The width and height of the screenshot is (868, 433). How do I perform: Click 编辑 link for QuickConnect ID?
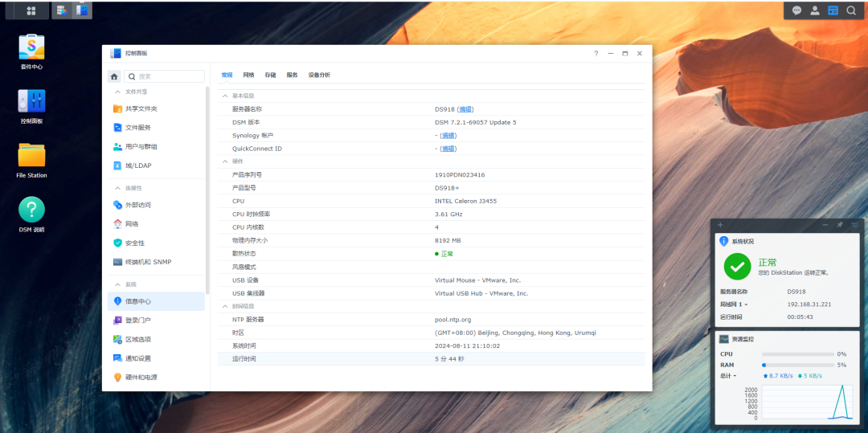pos(448,149)
